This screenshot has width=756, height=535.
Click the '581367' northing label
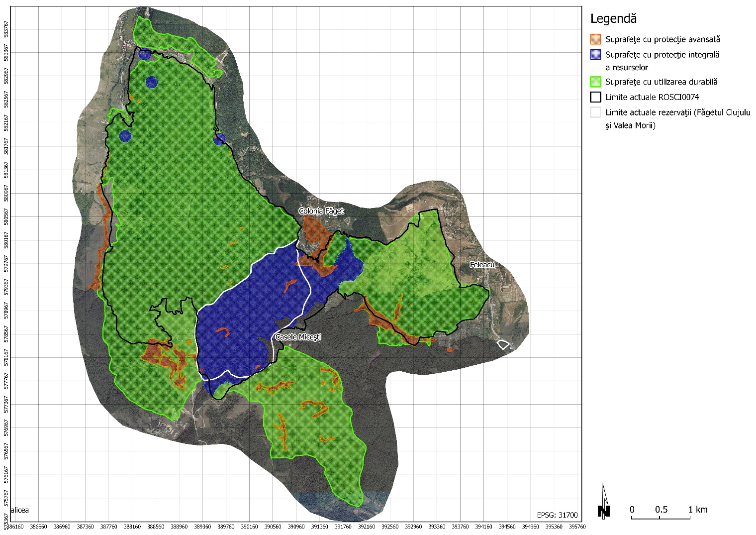[x=6, y=170]
